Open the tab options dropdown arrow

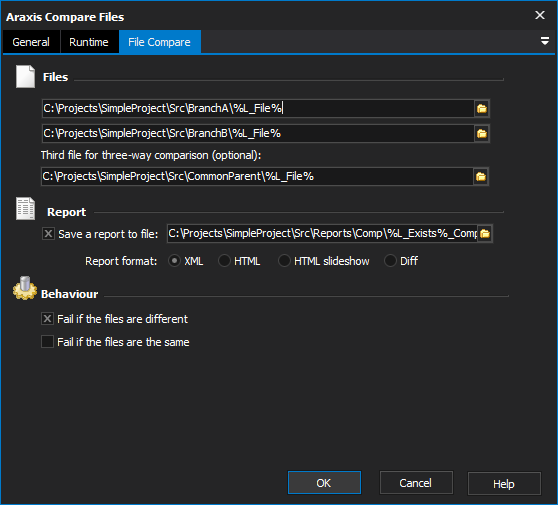click(x=544, y=41)
